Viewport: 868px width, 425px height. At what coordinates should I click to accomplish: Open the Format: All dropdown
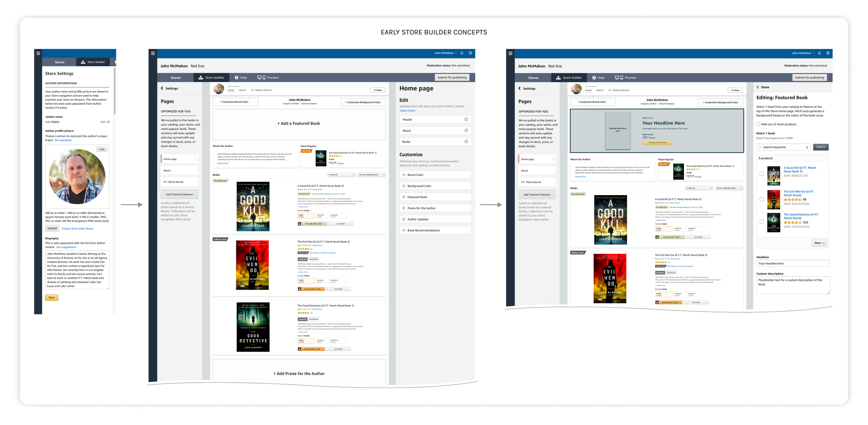coord(341,175)
